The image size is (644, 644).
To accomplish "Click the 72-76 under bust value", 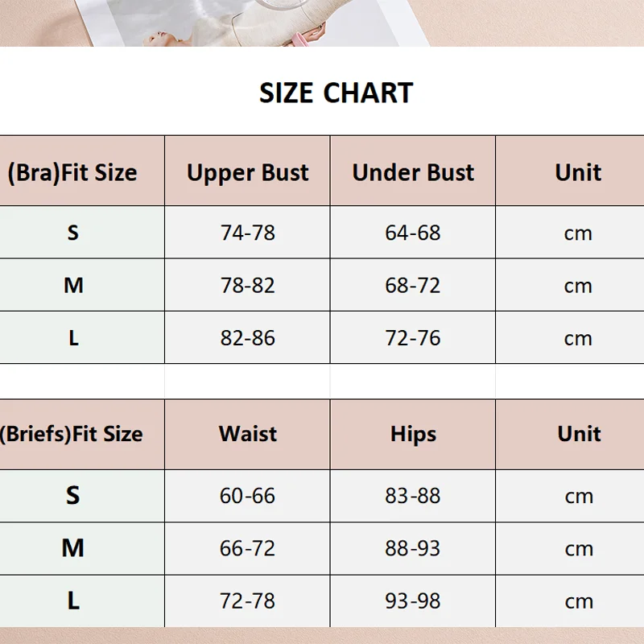I will point(413,338).
